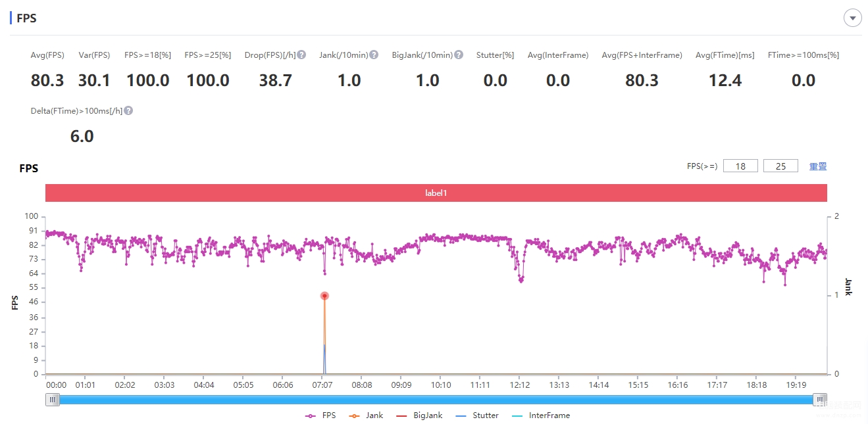Click help icon next to Drop(FPS)[/h]
Image resolution: width=868 pixels, height=424 pixels.
[301, 55]
